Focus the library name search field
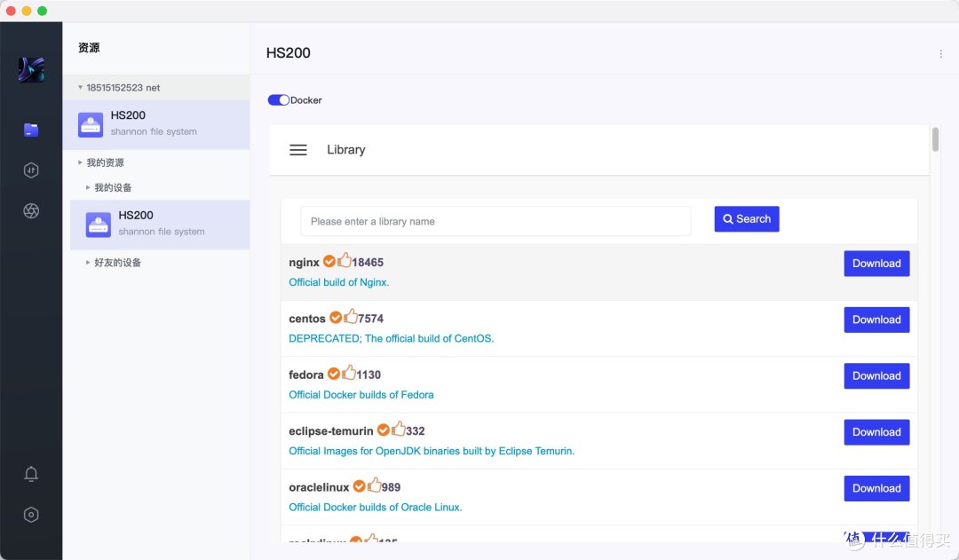Image resolution: width=959 pixels, height=560 pixels. point(495,221)
